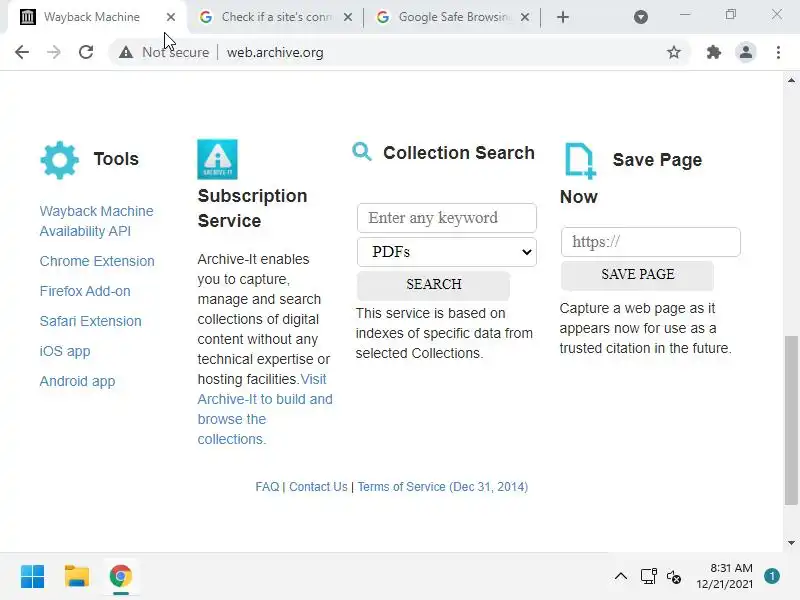Click the Enter any keyword search field
The width and height of the screenshot is (800, 600).
click(447, 218)
